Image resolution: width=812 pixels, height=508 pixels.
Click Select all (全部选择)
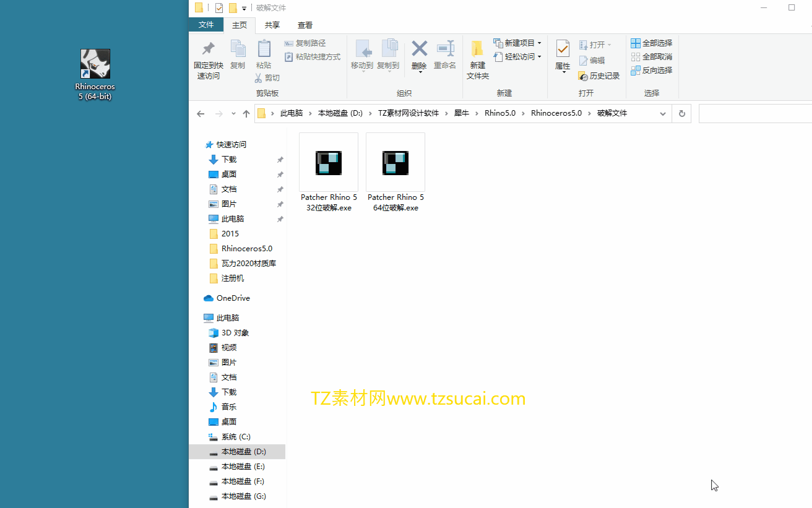(x=652, y=43)
